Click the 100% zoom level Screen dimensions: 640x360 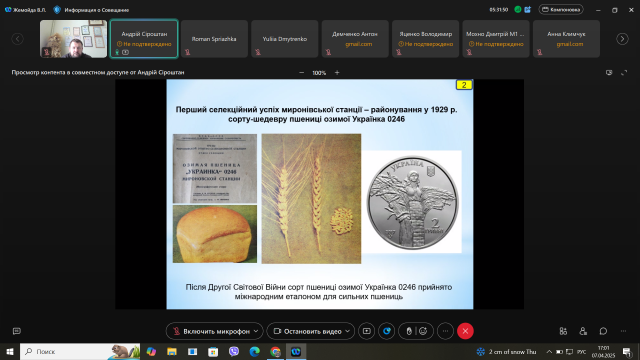319,73
